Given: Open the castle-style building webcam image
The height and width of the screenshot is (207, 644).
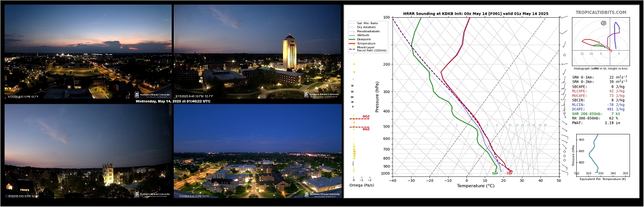Looking at the screenshot, I should (x=88, y=151).
